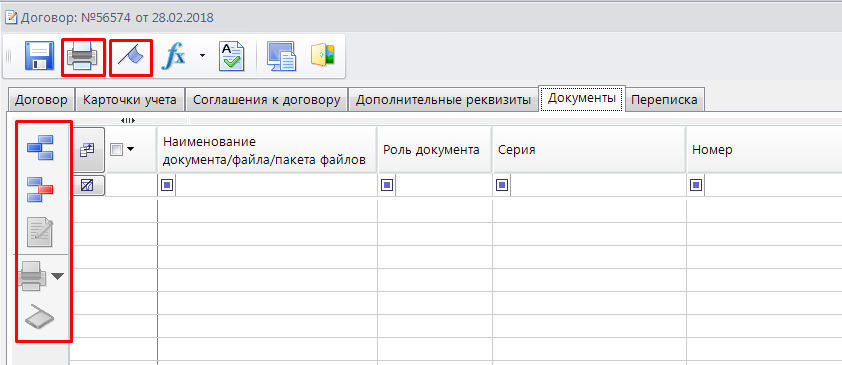The height and width of the screenshot is (365, 842).
Task: Open the filter condition for Роль документа column
Action: pyautogui.click(x=388, y=186)
